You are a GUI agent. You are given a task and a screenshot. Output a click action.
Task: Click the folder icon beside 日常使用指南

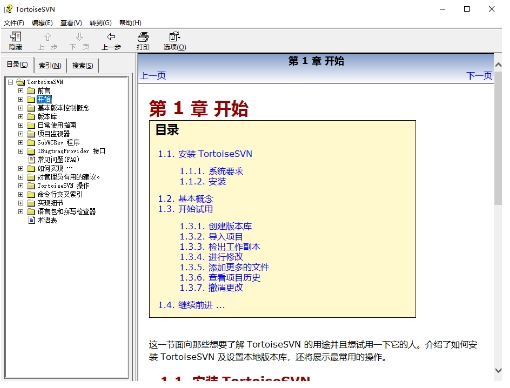(31, 125)
